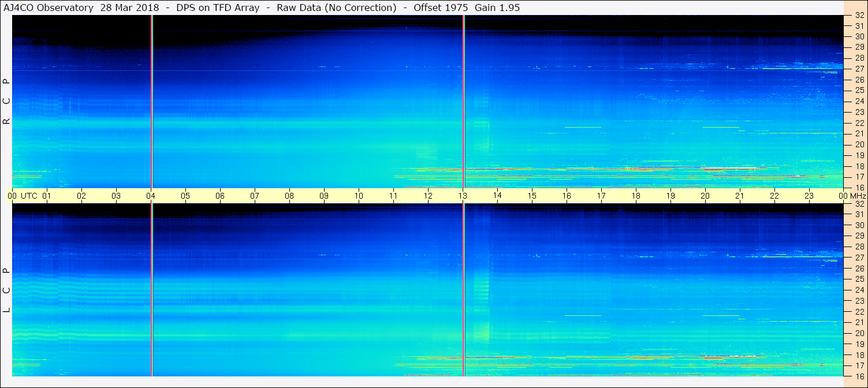Viewport: 868px width, 388px height.
Task: Click the 32 MHz tick in LCP panel
Action: (859, 204)
